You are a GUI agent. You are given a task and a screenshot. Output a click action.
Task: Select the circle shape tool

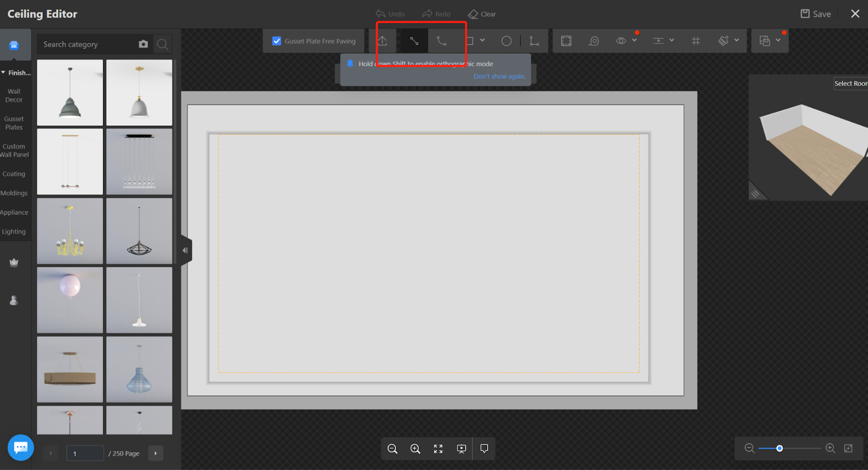coord(506,41)
